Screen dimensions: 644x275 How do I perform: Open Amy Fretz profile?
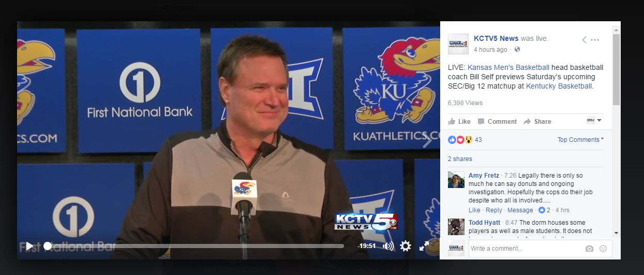[x=484, y=176]
